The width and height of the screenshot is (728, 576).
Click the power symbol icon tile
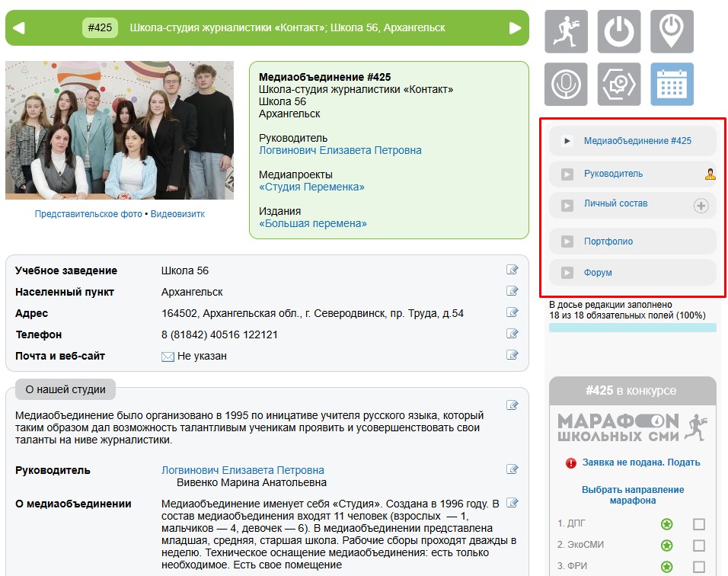[619, 31]
